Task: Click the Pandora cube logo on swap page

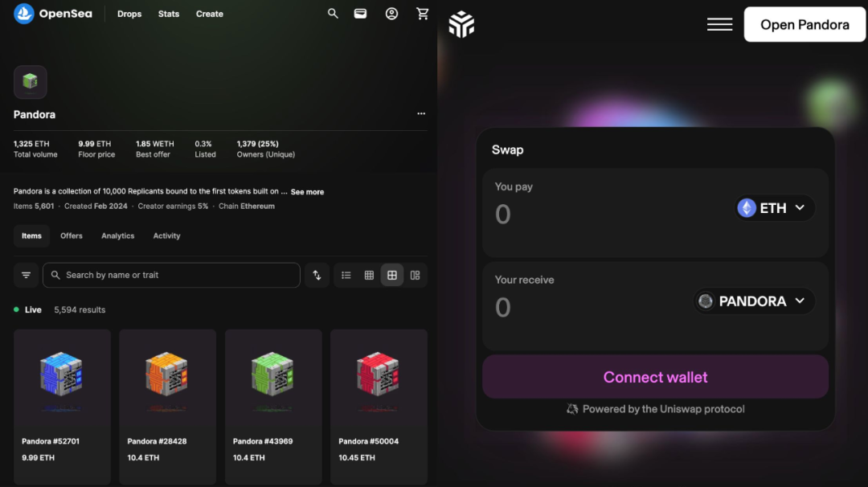Action: [x=461, y=24]
